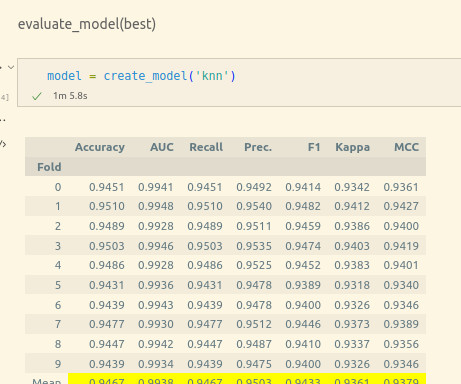Select fold 8 F1 value 0.9410
The image size is (461, 384).
click(303, 344)
